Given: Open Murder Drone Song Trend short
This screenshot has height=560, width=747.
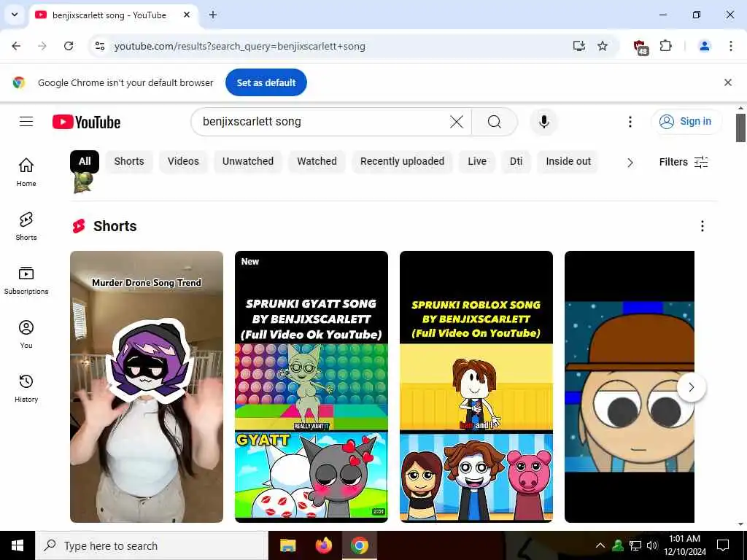Looking at the screenshot, I should click(146, 386).
